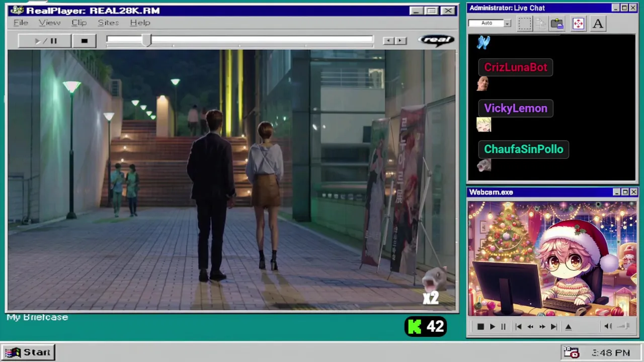Minimize the RealPlayer window
The image size is (644, 362).
click(x=416, y=11)
